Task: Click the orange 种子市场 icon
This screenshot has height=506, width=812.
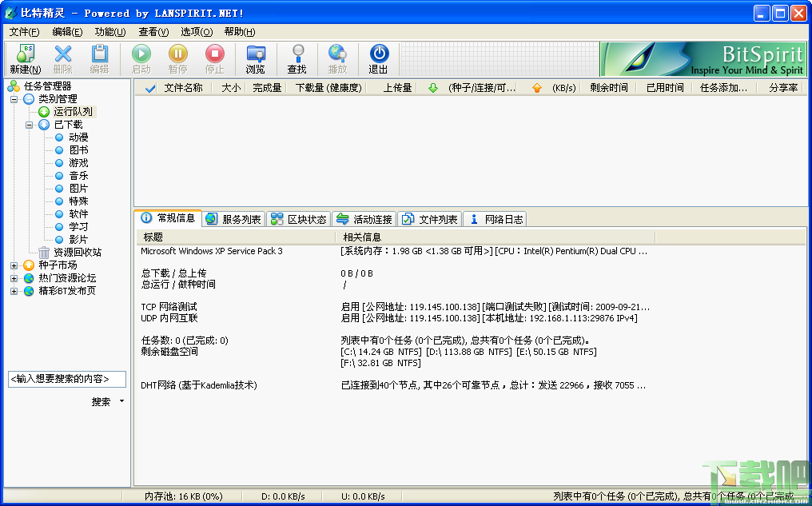Action: tap(29, 265)
